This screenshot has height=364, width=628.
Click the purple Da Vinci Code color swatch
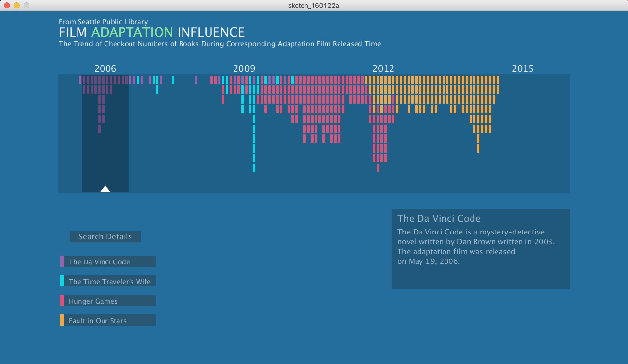point(62,261)
